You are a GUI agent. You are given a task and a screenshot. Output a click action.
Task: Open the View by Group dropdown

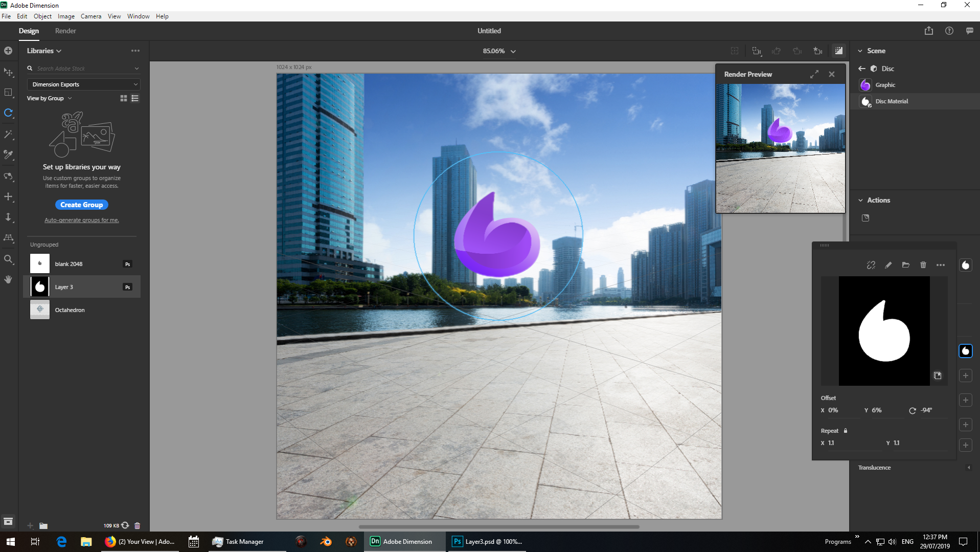49,98
